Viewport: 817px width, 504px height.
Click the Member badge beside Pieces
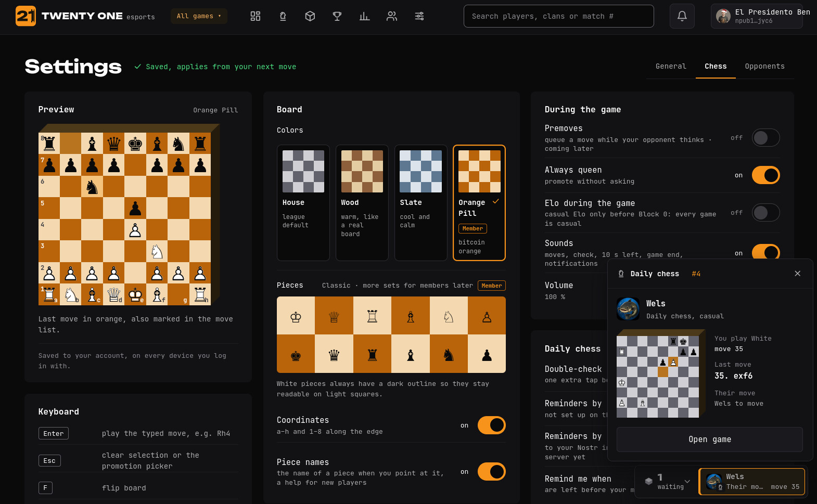point(491,286)
